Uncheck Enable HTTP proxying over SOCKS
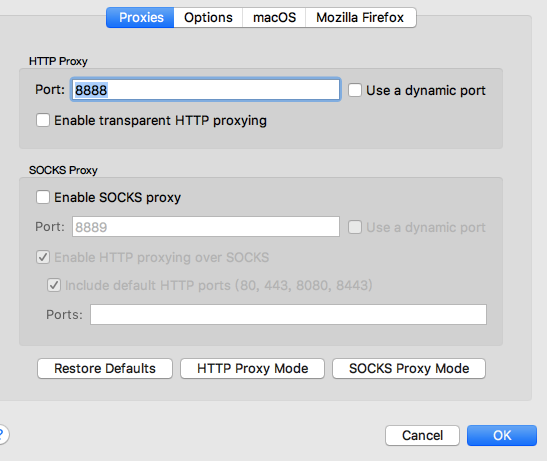 click(x=43, y=257)
